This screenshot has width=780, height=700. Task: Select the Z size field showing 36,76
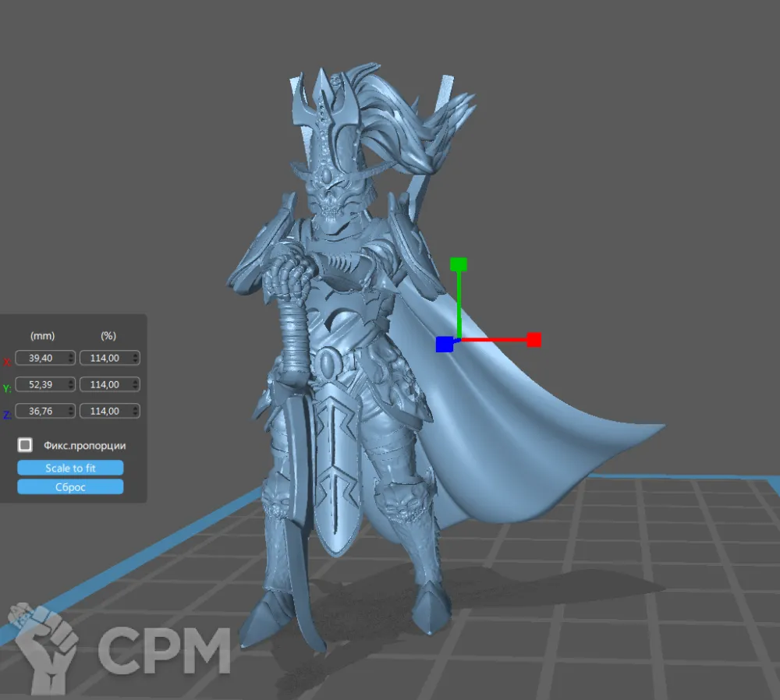(42, 411)
